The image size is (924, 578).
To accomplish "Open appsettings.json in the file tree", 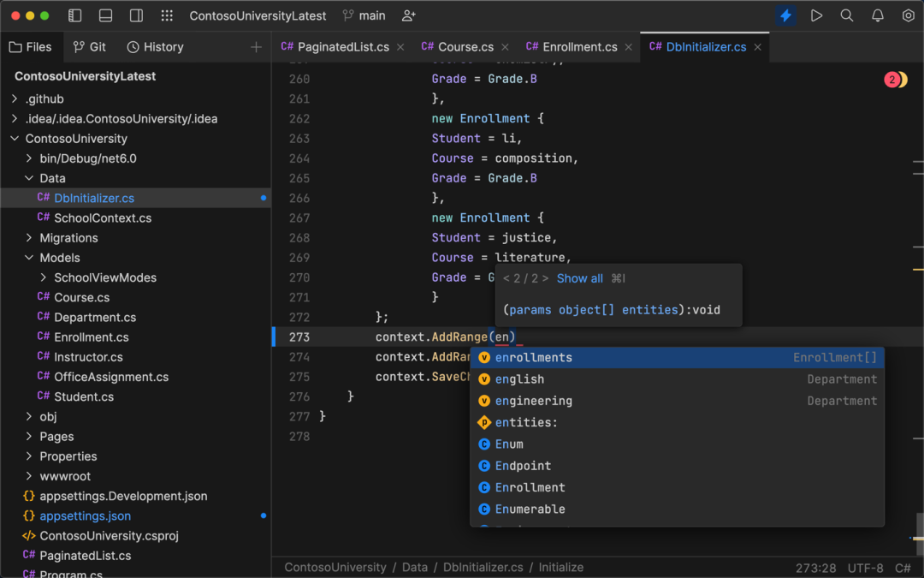I will (x=135, y=515).
